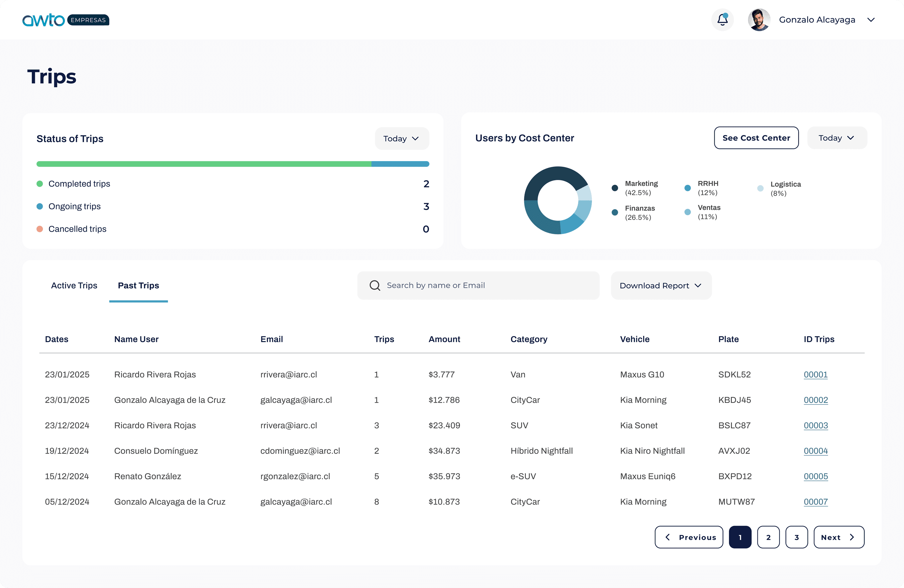Select the Past Trips tab

tap(138, 286)
